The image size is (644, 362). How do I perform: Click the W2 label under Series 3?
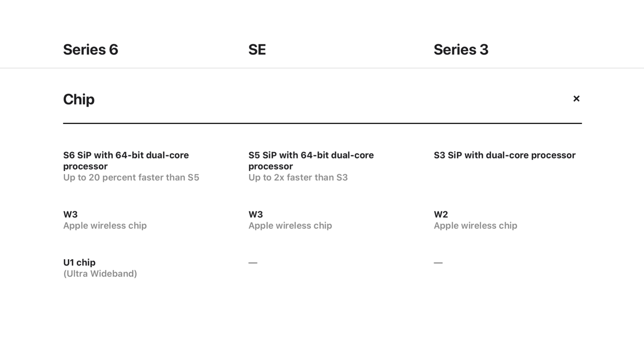(x=441, y=214)
